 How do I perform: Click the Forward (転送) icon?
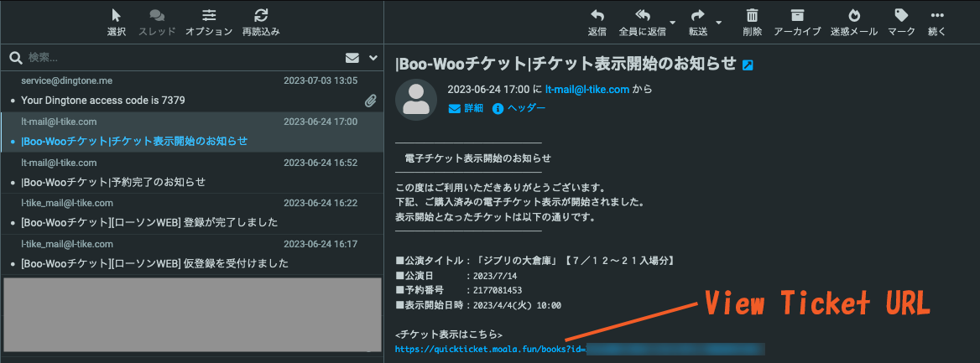(697, 16)
